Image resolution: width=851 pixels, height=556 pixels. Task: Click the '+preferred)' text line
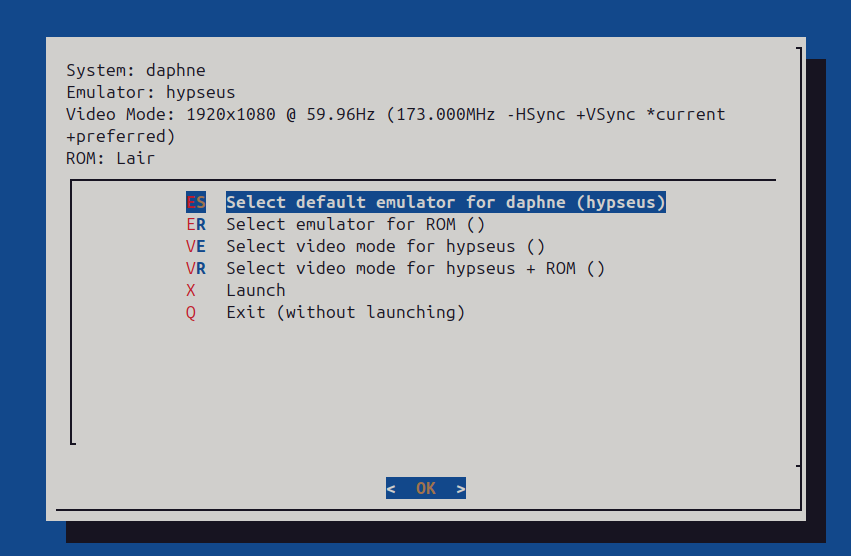coord(120,136)
